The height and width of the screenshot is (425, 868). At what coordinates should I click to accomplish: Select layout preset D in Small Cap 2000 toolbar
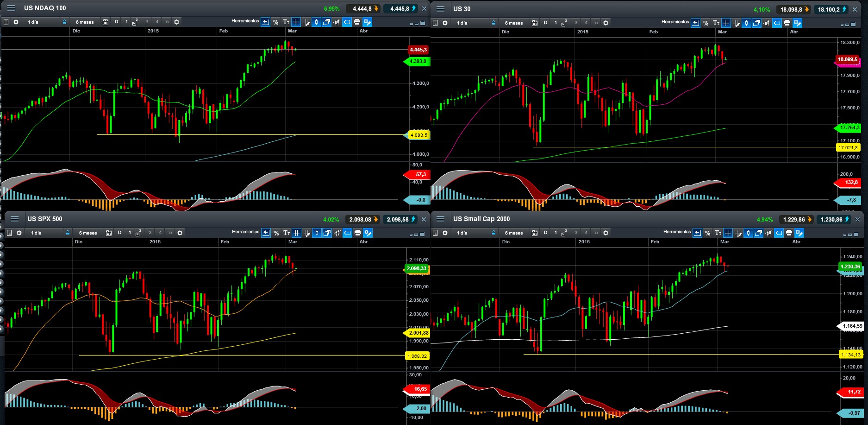pyautogui.click(x=545, y=233)
